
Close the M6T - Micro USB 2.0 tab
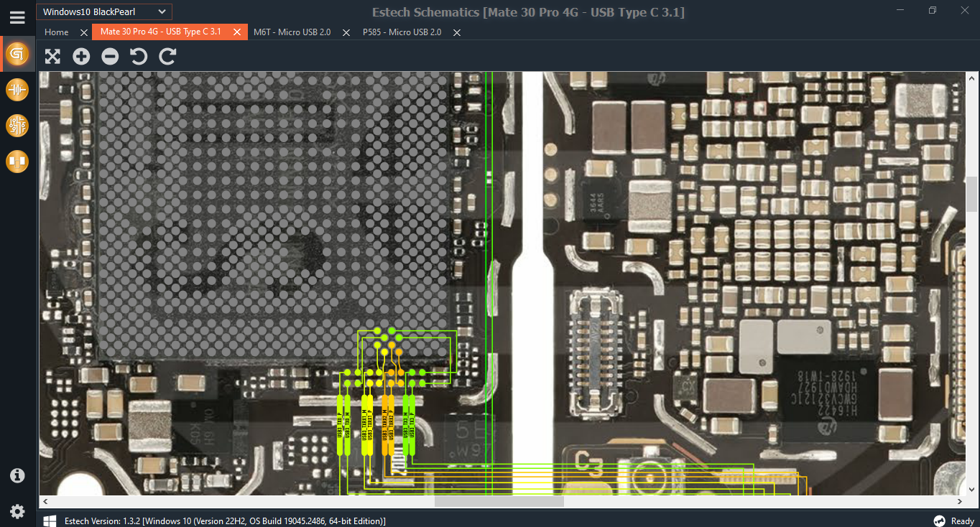tap(346, 32)
